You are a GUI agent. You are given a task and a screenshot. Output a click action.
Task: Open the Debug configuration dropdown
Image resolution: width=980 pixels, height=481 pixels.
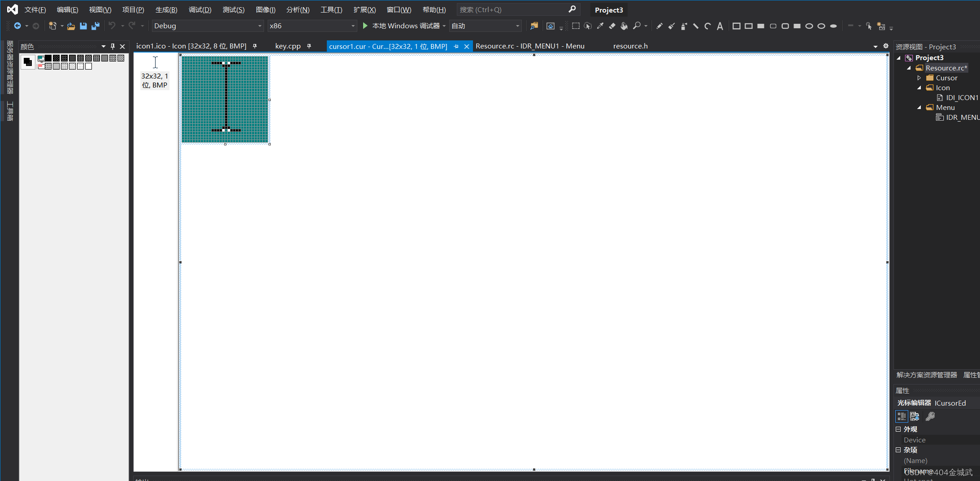point(208,26)
